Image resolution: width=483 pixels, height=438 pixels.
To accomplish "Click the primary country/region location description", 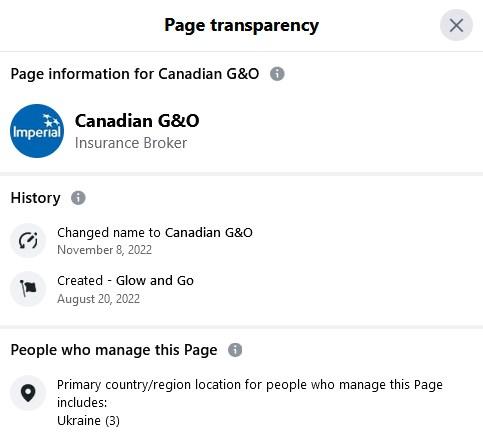I will click(250, 393).
